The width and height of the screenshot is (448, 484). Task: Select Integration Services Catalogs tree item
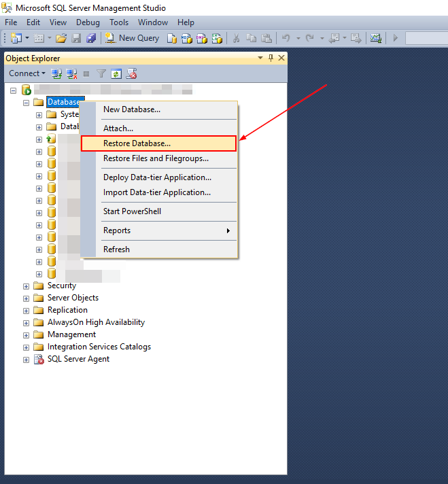(99, 347)
